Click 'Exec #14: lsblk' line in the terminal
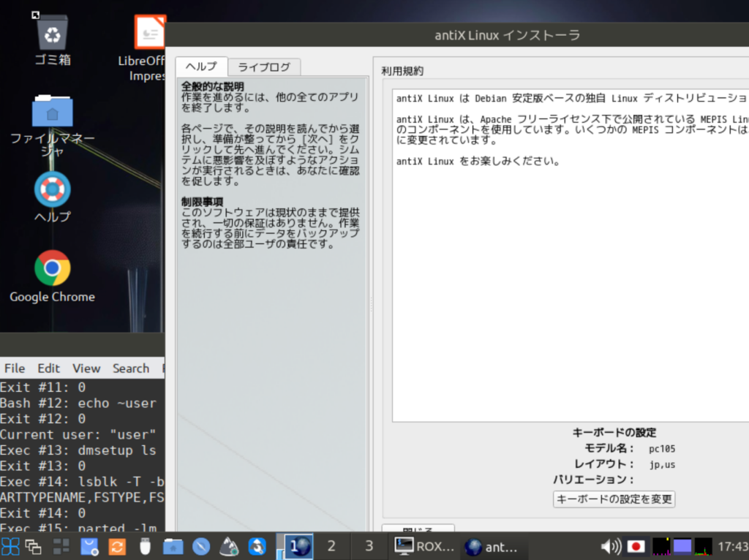Image resolution: width=749 pixels, height=560 pixels. pyautogui.click(x=82, y=482)
